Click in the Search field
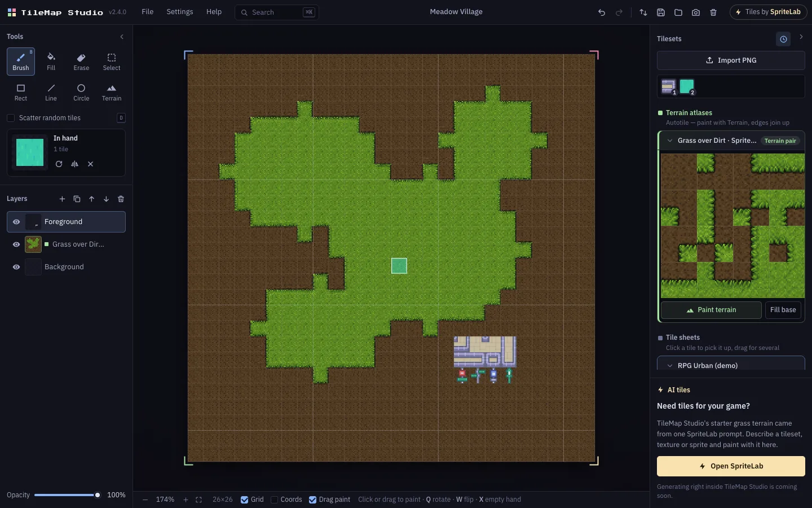The width and height of the screenshot is (812, 508). pos(277,12)
